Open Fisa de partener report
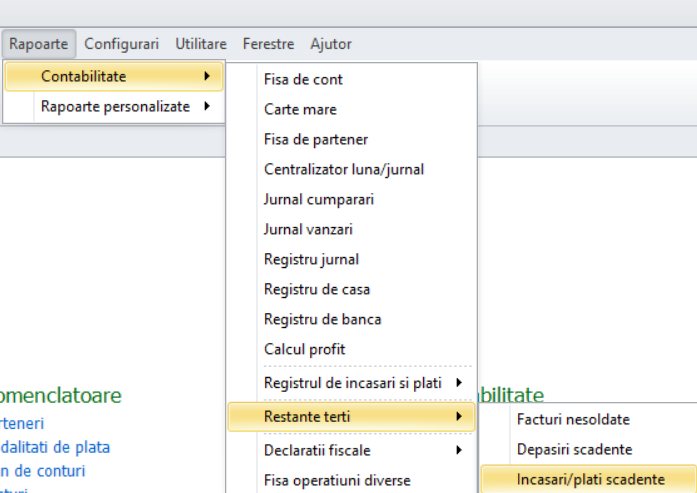 [315, 139]
